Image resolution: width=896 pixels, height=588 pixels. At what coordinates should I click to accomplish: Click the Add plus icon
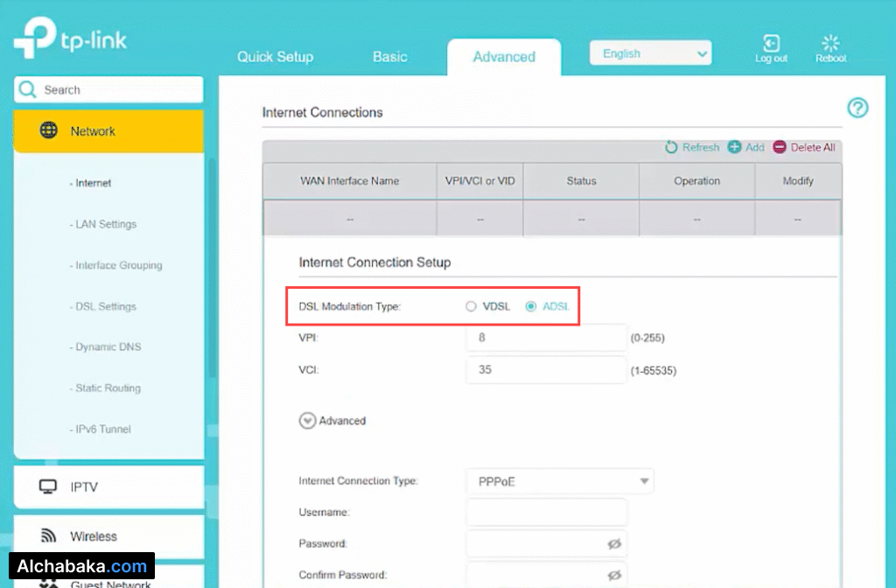pos(735,147)
